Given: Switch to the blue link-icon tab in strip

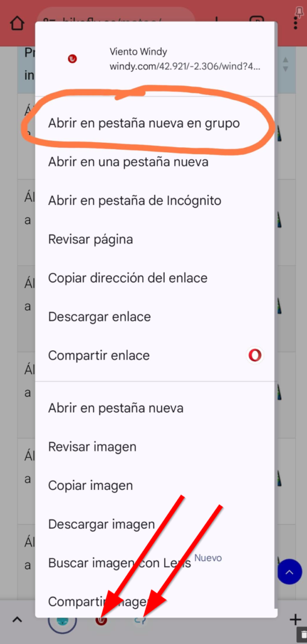Looking at the screenshot, I should (140, 621).
